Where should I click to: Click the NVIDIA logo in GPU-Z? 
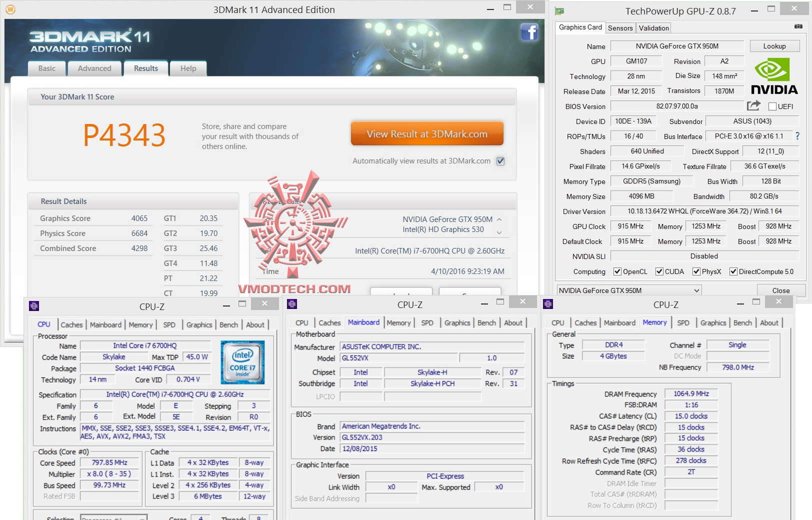click(x=774, y=76)
